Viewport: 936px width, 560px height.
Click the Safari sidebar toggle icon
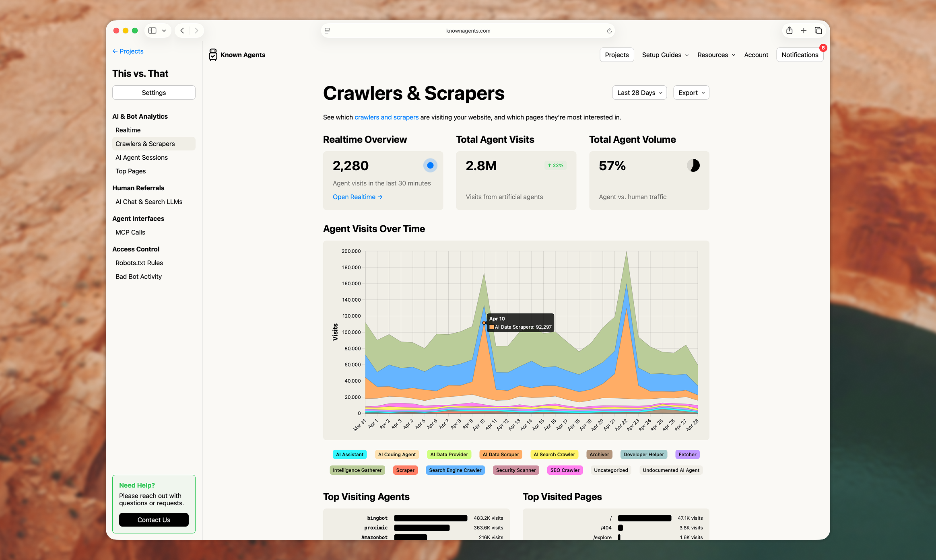(153, 31)
